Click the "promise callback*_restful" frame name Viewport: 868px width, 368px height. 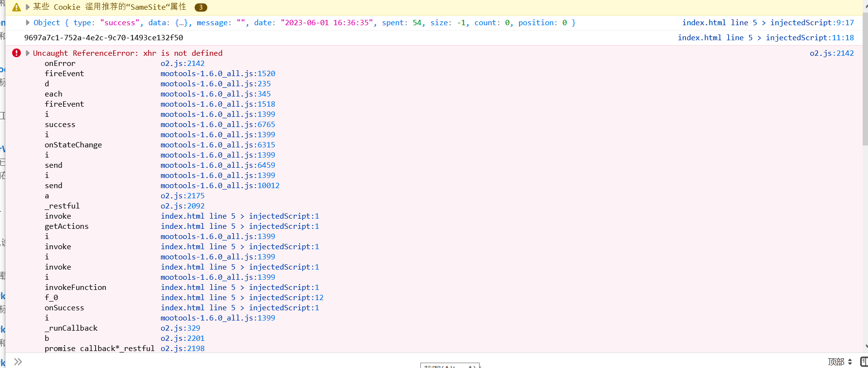[100, 349]
